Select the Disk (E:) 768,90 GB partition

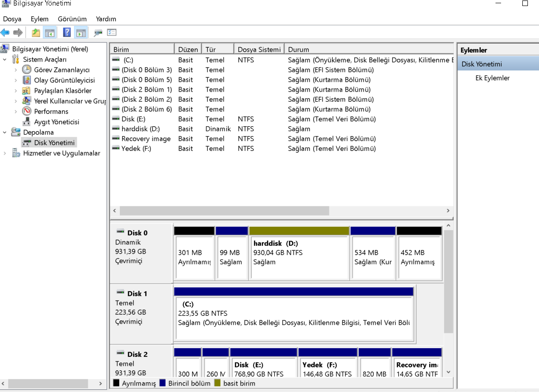click(263, 363)
